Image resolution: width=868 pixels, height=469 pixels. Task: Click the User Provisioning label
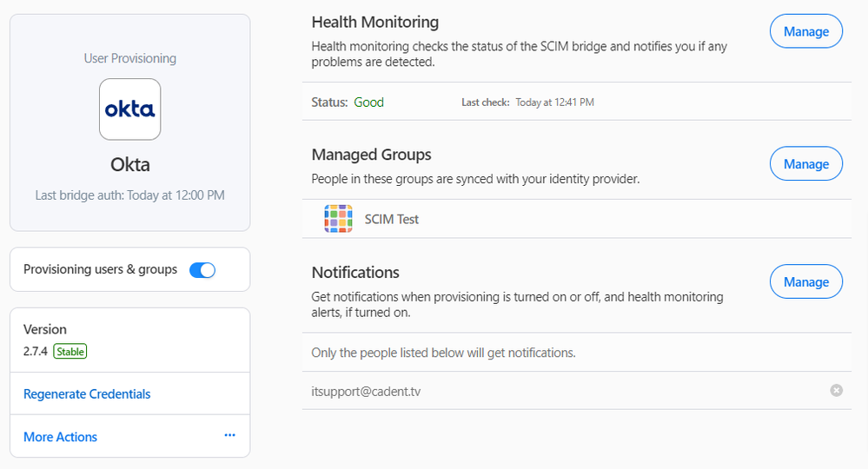click(x=129, y=59)
